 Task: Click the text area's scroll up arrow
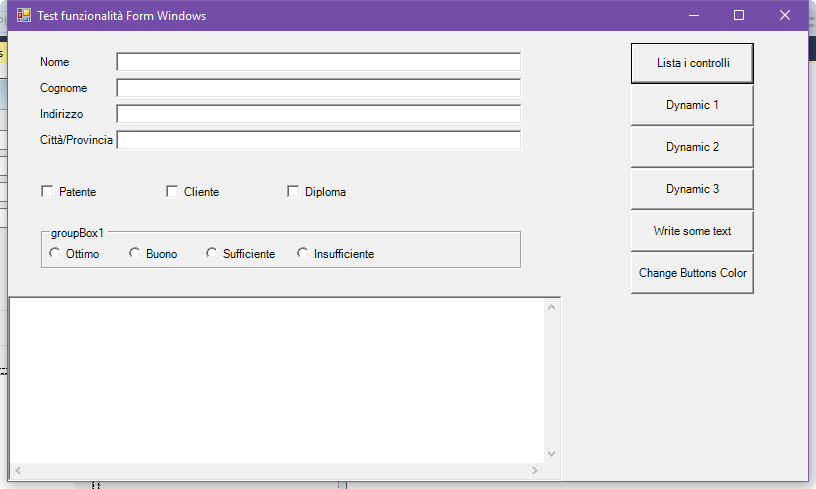(x=551, y=306)
